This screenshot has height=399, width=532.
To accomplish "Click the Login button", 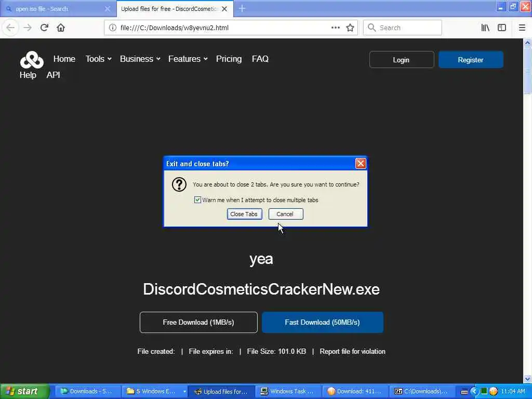I will pos(402,60).
